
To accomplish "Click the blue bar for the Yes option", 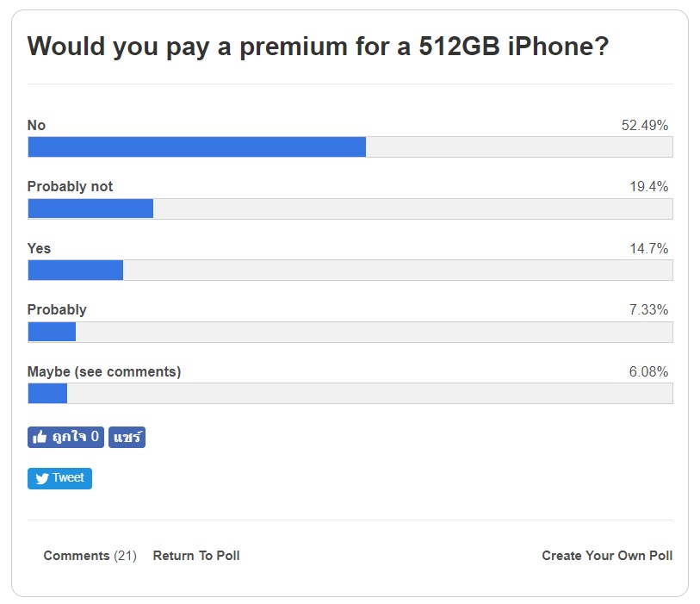I will coord(73,270).
